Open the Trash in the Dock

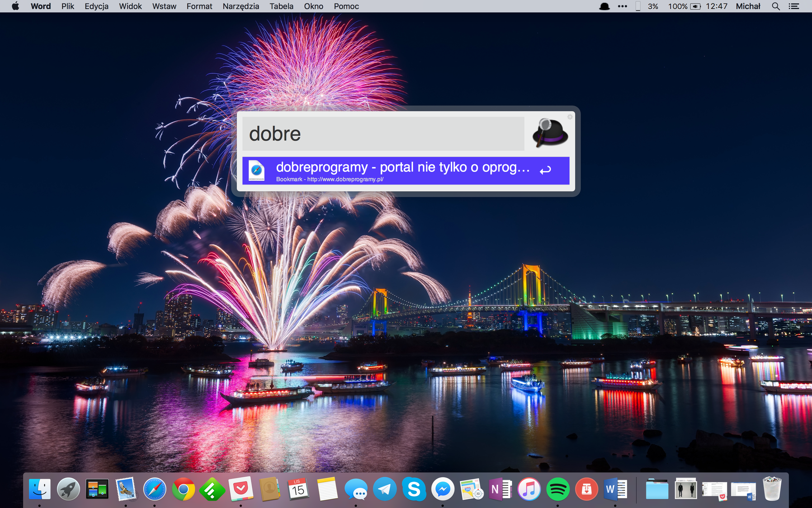(x=772, y=489)
